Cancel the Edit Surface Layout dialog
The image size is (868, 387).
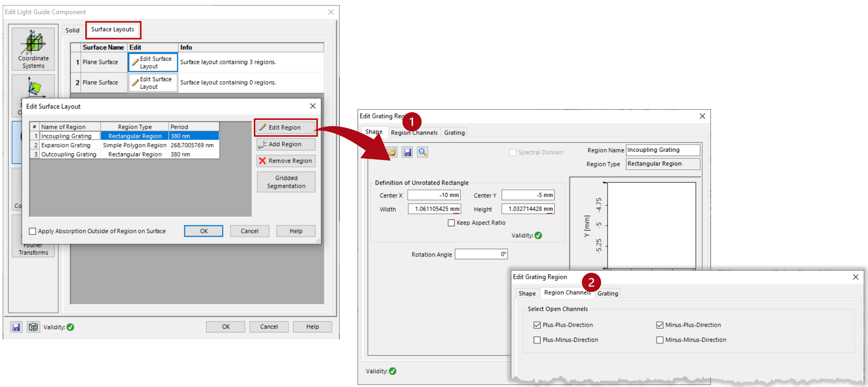[249, 231]
